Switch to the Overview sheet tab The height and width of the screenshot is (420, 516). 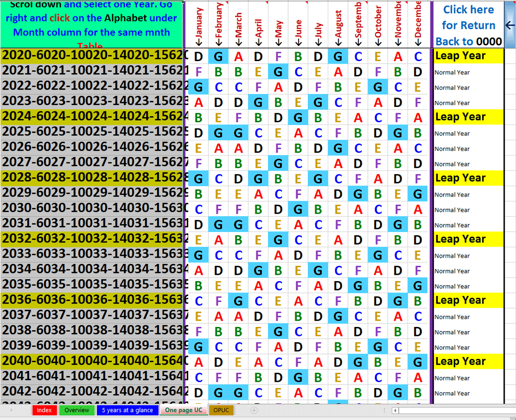coord(76,410)
